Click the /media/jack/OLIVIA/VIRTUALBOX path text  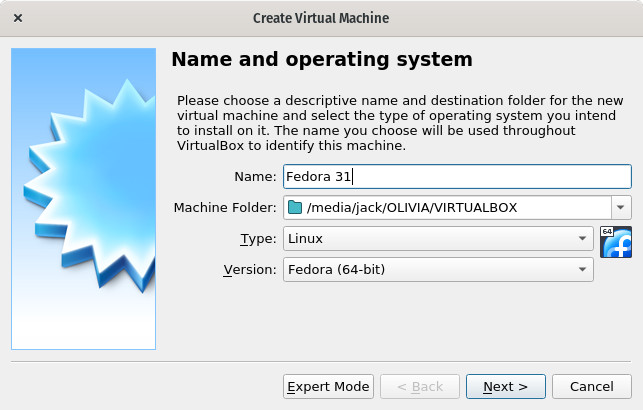click(412, 207)
